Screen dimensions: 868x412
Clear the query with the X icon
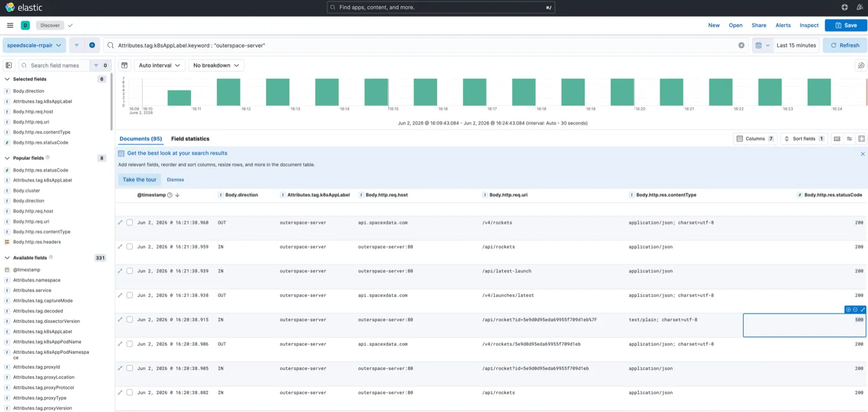tap(741, 45)
